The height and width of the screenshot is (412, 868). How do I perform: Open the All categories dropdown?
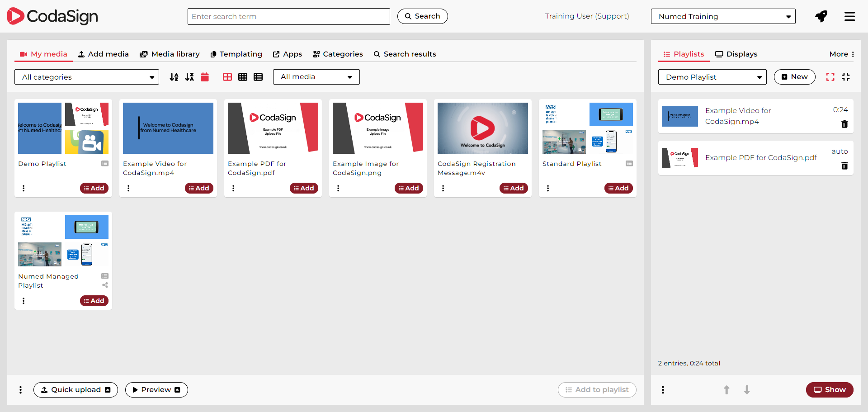pyautogui.click(x=87, y=77)
